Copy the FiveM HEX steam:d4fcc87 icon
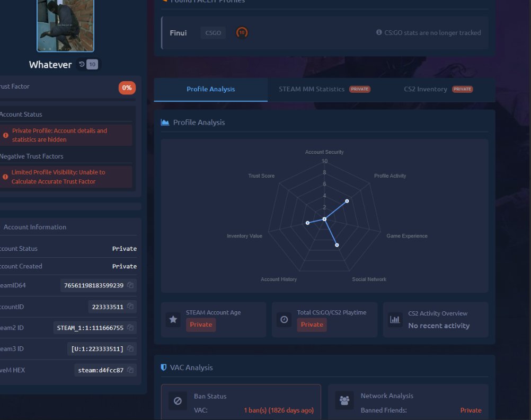This screenshot has height=420, width=531. (x=130, y=370)
